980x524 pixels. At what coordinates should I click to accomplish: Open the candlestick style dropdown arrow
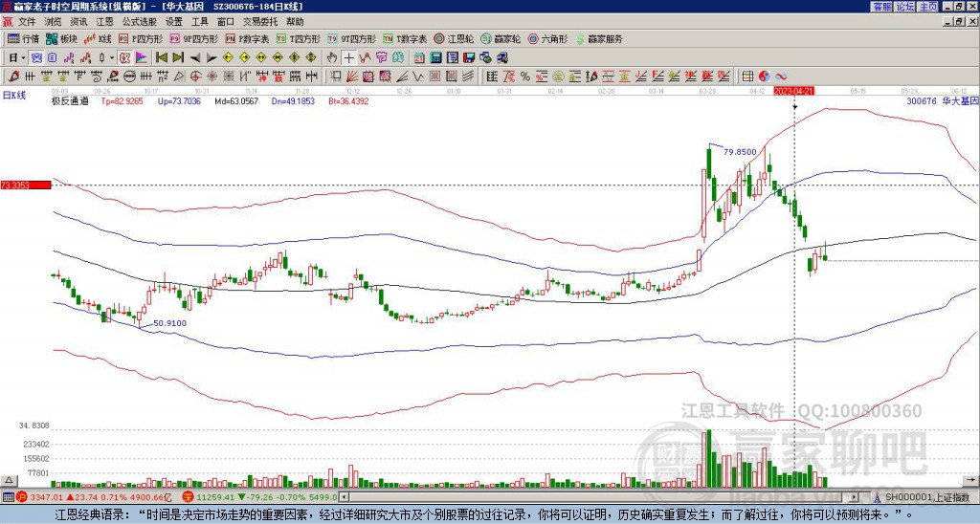tap(112, 58)
